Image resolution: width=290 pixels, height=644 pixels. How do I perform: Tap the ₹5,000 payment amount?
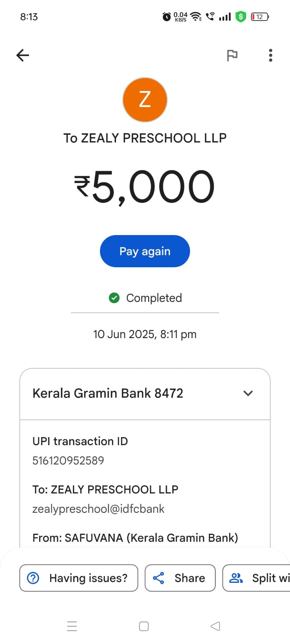pos(144,187)
